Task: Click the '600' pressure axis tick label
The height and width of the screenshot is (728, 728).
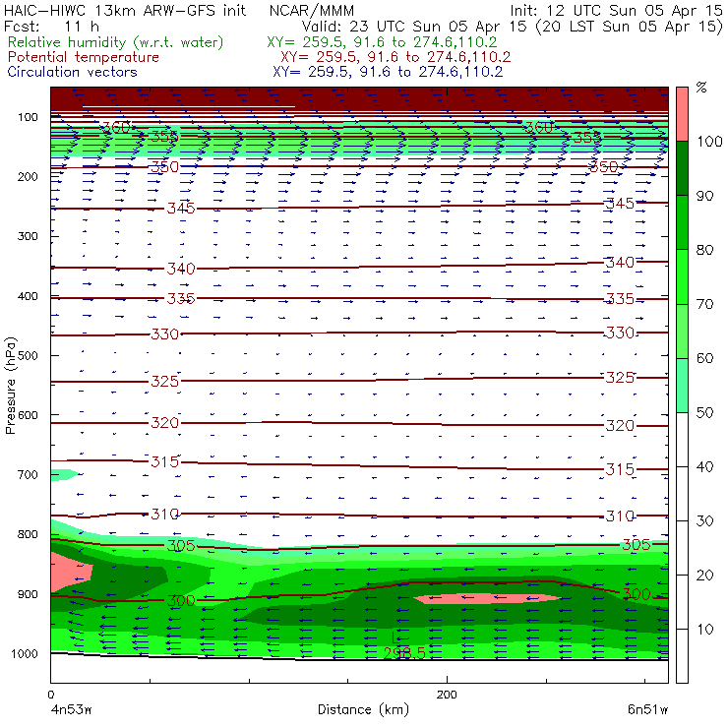Action: (x=28, y=414)
